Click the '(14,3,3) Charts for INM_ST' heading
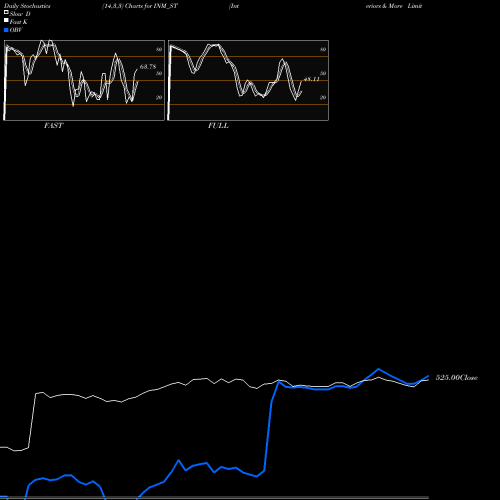 pyautogui.click(x=140, y=6)
